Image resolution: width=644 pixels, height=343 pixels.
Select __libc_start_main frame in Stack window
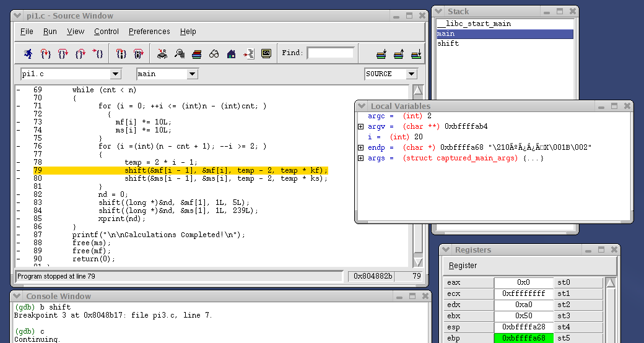point(505,24)
